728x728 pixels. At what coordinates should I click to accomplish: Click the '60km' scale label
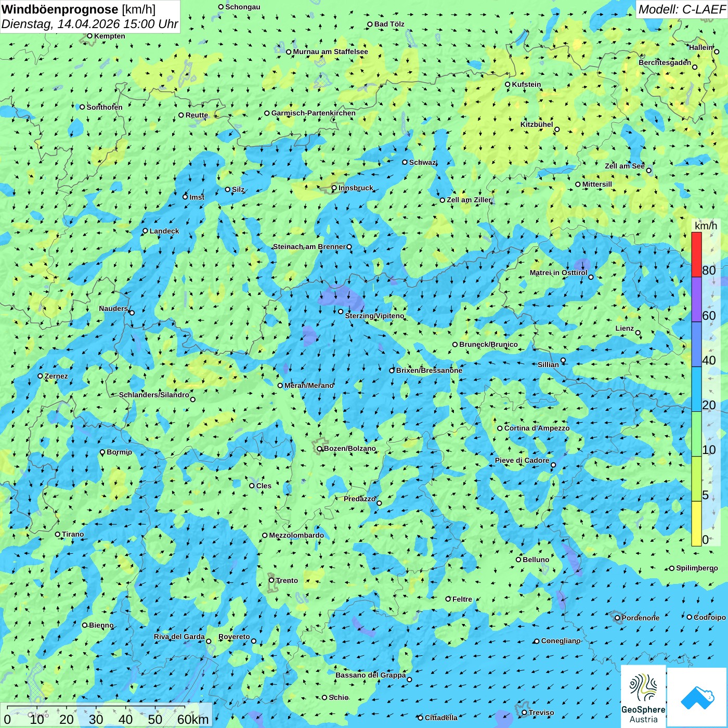click(x=193, y=719)
